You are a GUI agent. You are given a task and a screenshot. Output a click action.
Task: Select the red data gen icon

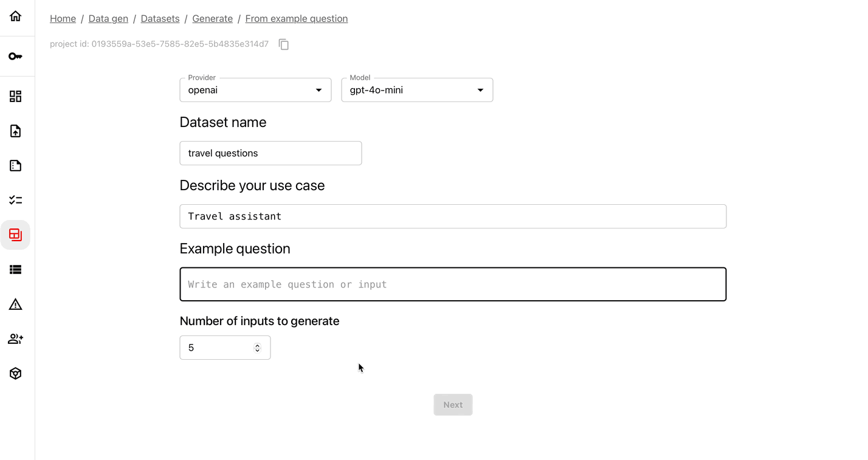pyautogui.click(x=16, y=235)
